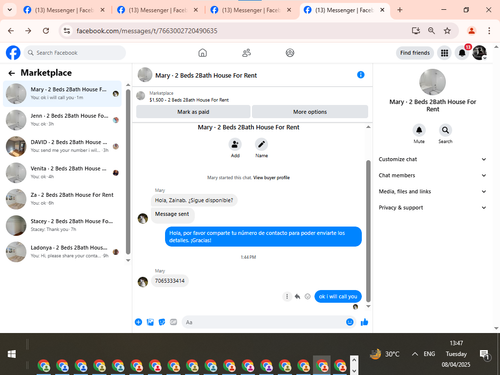Click the chat message scrollbar
Image resolution: width=500 pixels, height=375 pixels.
tap(368, 230)
